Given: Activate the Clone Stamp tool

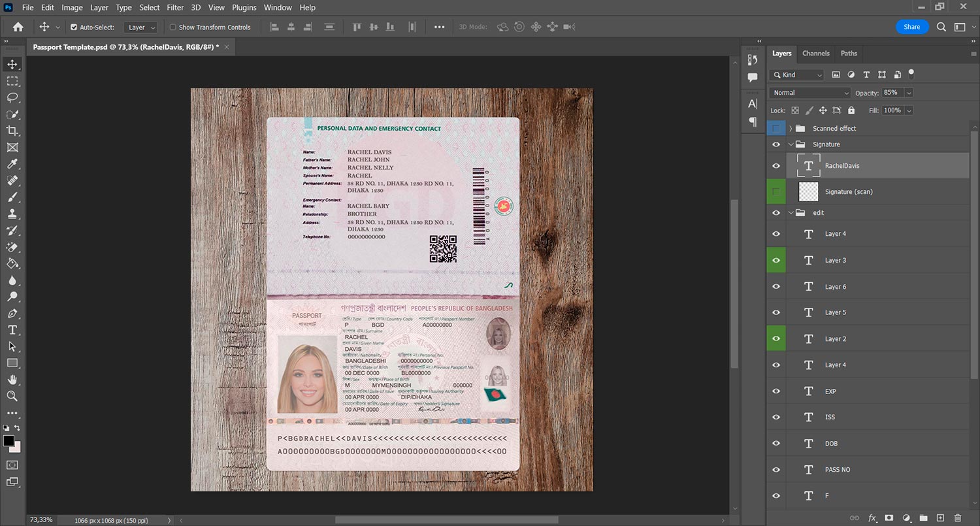Looking at the screenshot, I should pos(12,214).
